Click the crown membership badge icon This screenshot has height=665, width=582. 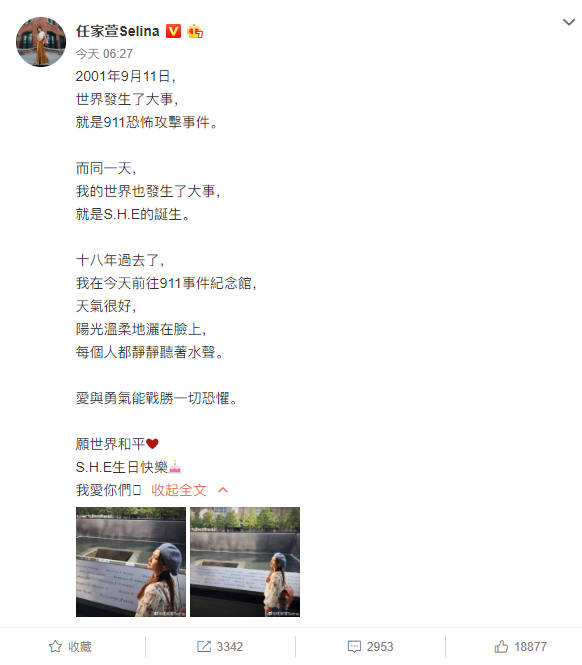tap(195, 31)
